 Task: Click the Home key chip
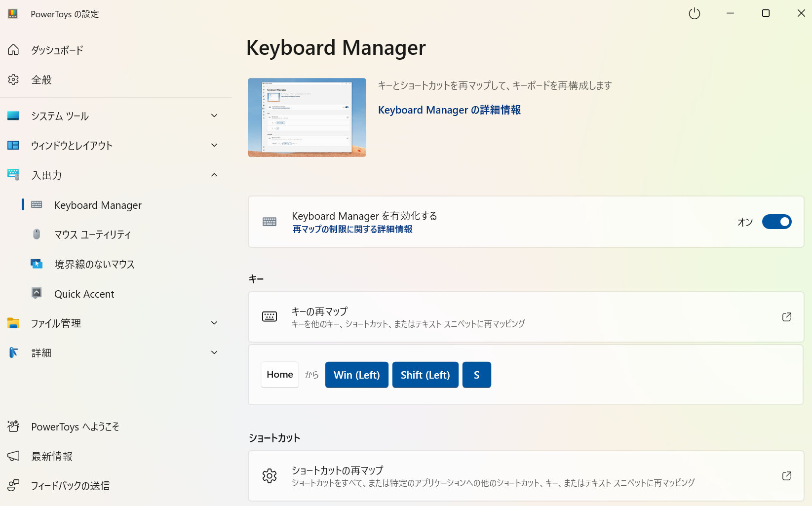coord(280,375)
